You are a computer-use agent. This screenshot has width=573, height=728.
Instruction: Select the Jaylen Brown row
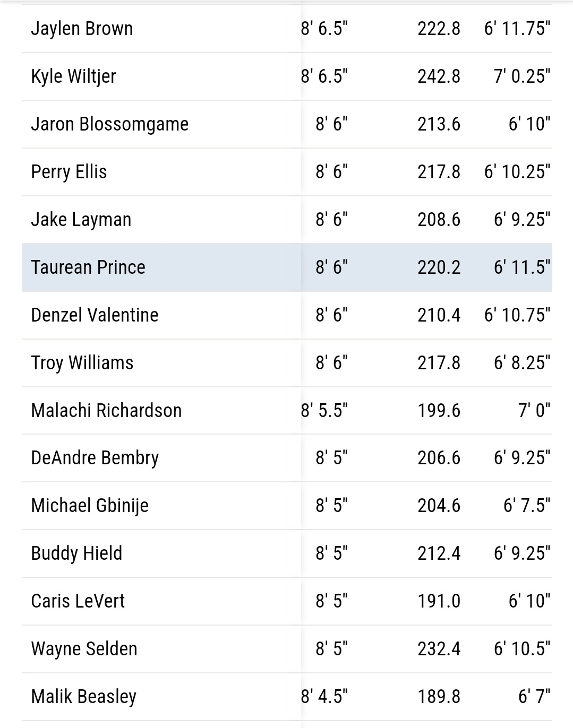click(x=287, y=29)
